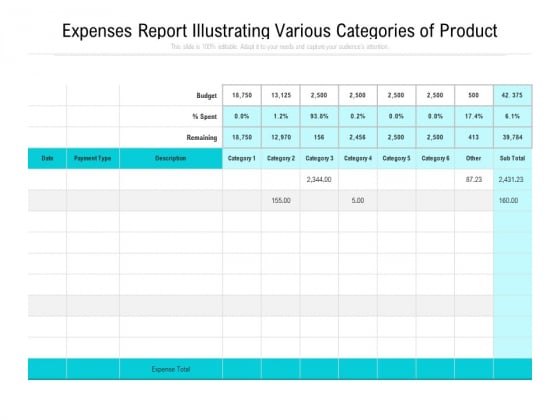Image resolution: width=560 pixels, height=420 pixels.
Task: Select the expense entry '155.00'
Action: tap(281, 200)
